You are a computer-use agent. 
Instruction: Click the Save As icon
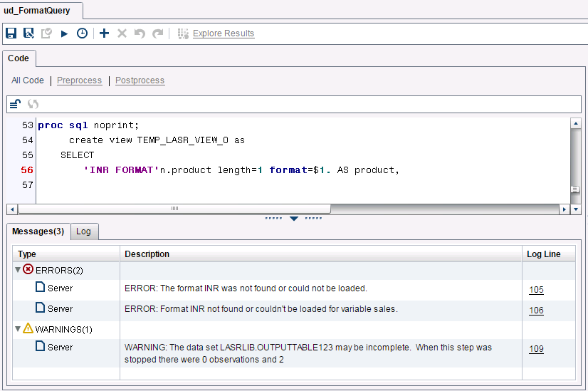[x=28, y=33]
